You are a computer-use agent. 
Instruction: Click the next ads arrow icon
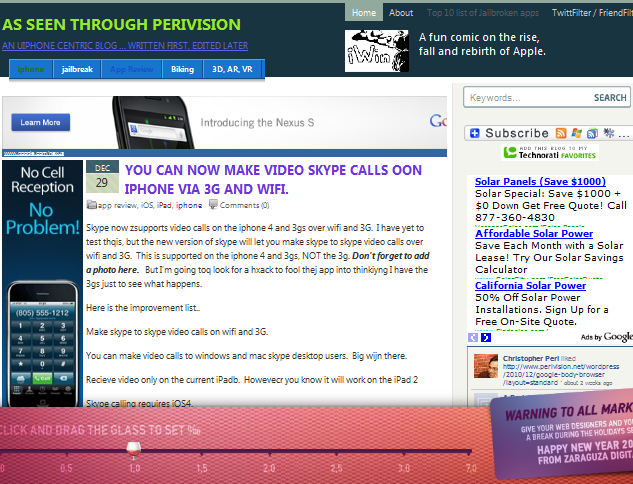[x=486, y=337]
